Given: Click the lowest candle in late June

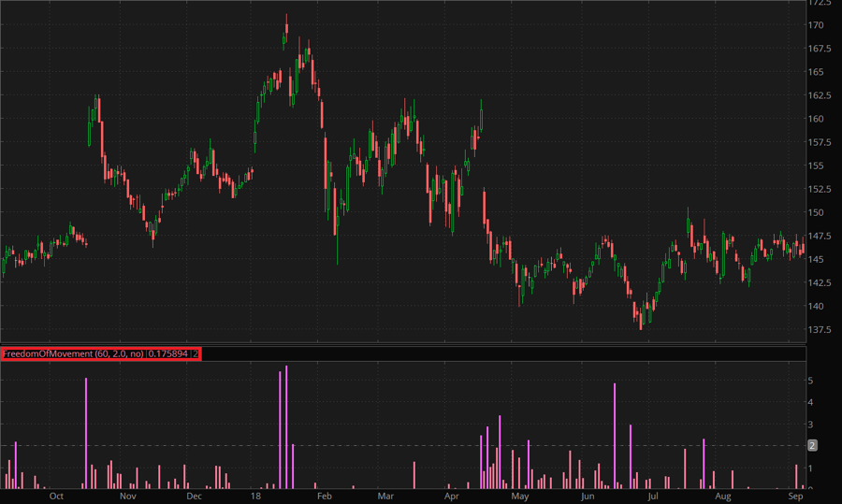Looking at the screenshot, I should tap(641, 321).
